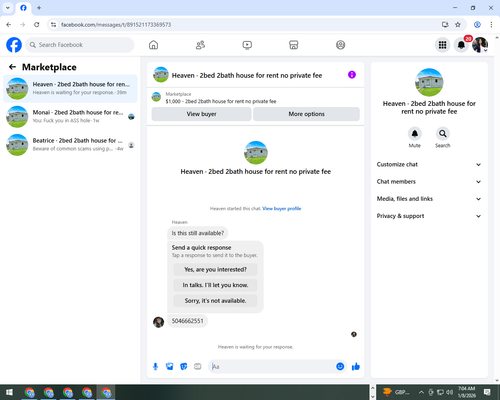Image resolution: width=500 pixels, height=400 pixels.
Task: Open Chrome profile icon in toolbar
Action: [x=477, y=25]
